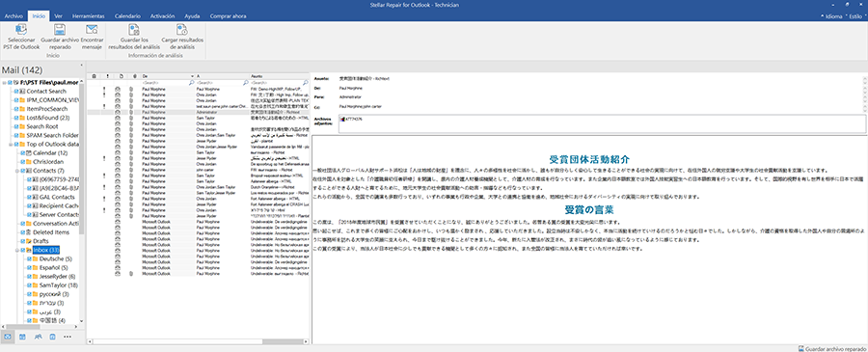Click the Deleted Items folder icon

pos(29,232)
